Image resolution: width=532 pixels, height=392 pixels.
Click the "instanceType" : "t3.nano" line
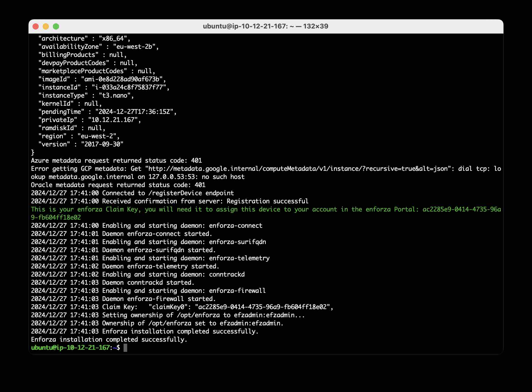(86, 95)
